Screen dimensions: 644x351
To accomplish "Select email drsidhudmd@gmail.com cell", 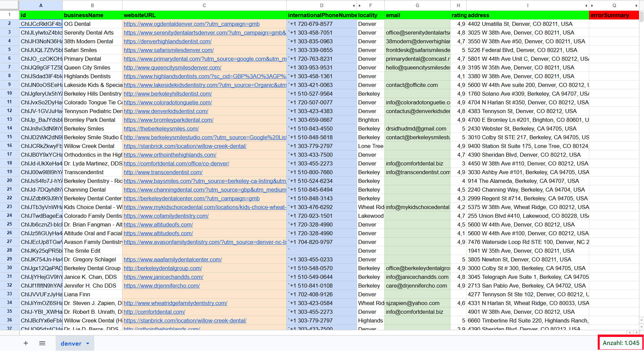I will click(x=417, y=129).
